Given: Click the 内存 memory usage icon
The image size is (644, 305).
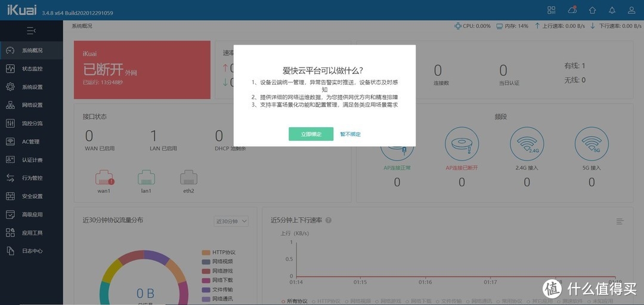Looking at the screenshot, I should pyautogui.click(x=500, y=26).
